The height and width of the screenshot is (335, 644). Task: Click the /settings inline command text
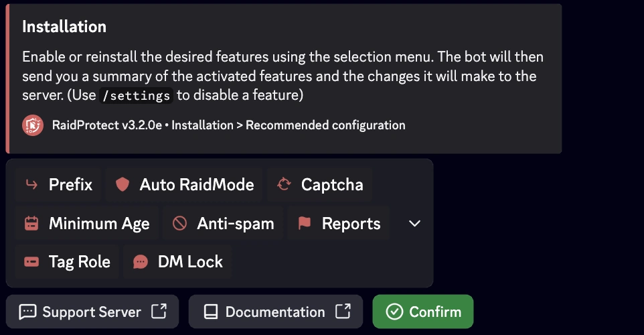136,96
